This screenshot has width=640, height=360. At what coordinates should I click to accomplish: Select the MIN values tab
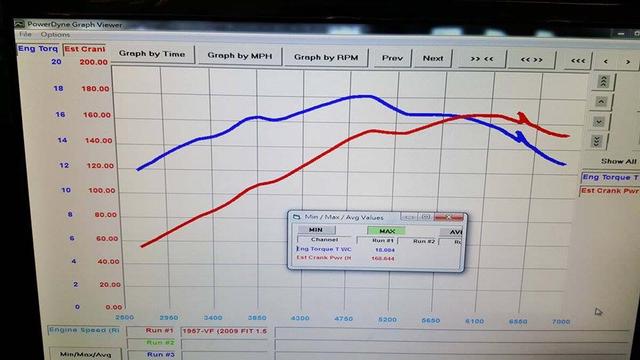316,229
